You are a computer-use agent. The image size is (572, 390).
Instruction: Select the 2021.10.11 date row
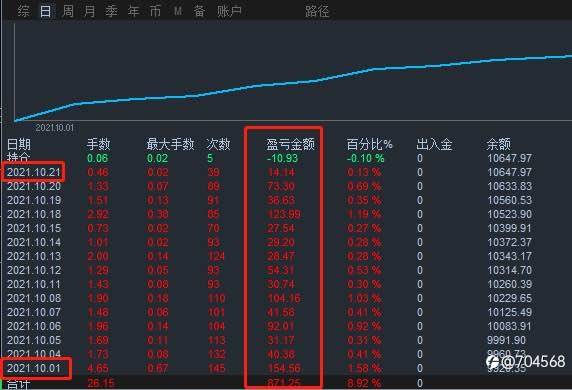tap(34, 284)
